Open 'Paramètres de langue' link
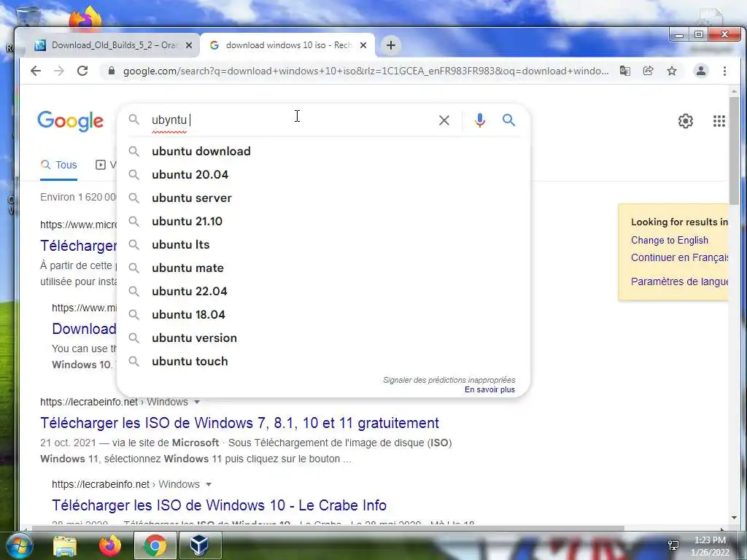 (680, 281)
